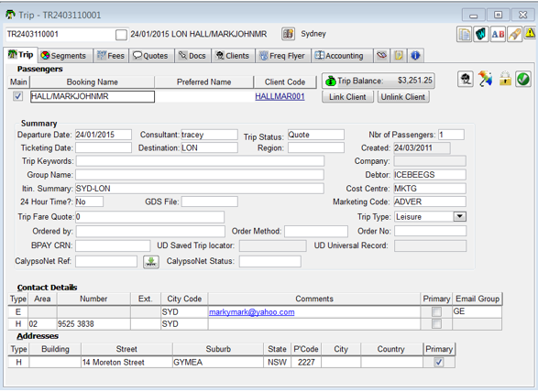This screenshot has width=538, height=392.
Task: Open the Accounting tab
Action: [x=342, y=56]
